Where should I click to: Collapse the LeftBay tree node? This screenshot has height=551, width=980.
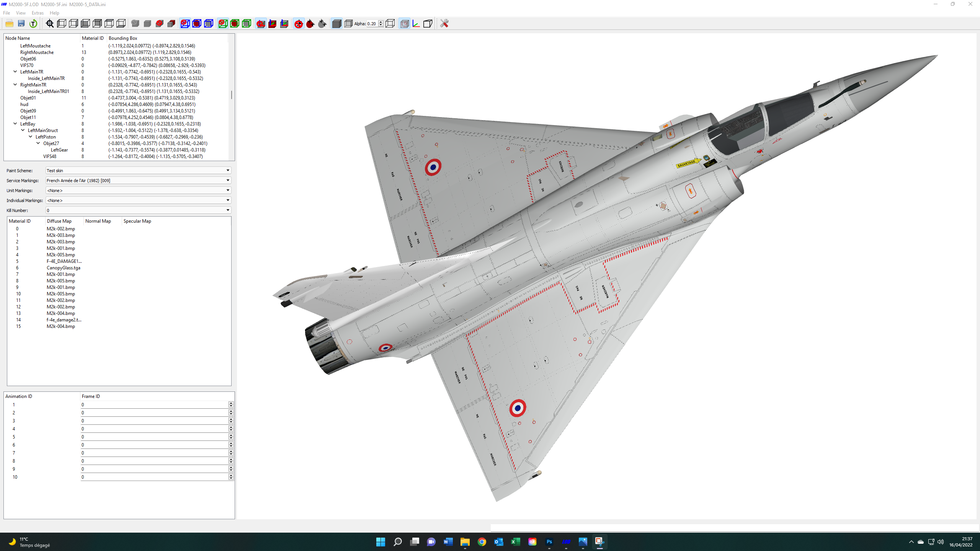point(15,124)
